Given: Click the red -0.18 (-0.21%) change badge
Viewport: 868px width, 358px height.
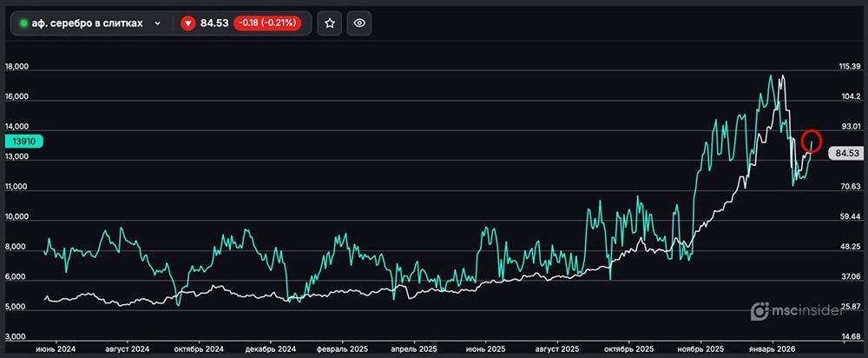Looking at the screenshot, I should tap(266, 23).
